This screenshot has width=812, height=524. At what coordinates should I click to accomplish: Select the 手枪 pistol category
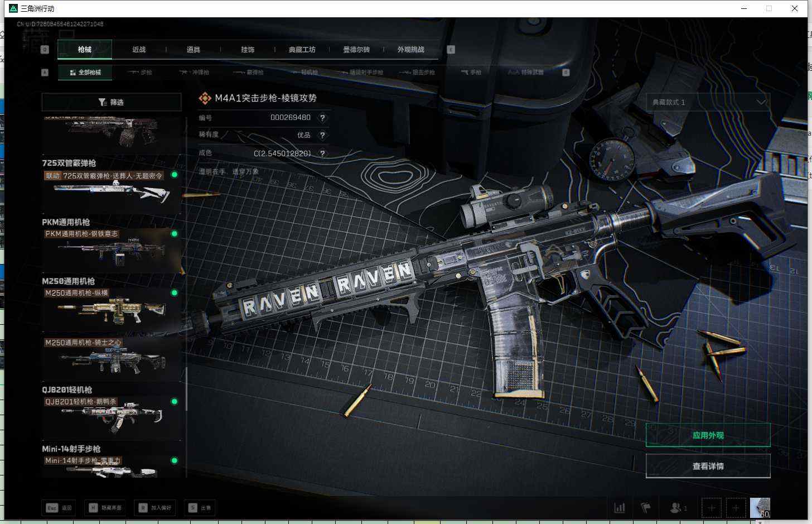(471, 73)
